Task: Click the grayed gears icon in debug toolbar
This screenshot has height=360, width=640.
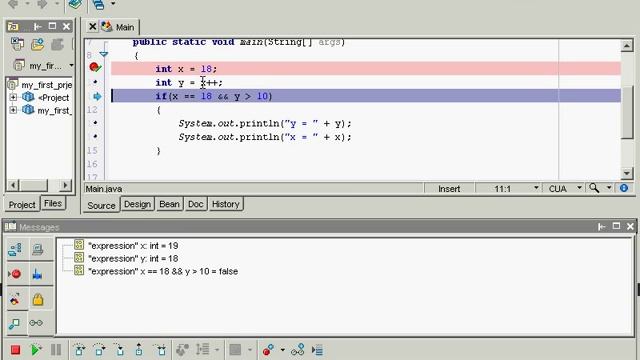Action: (x=182, y=350)
